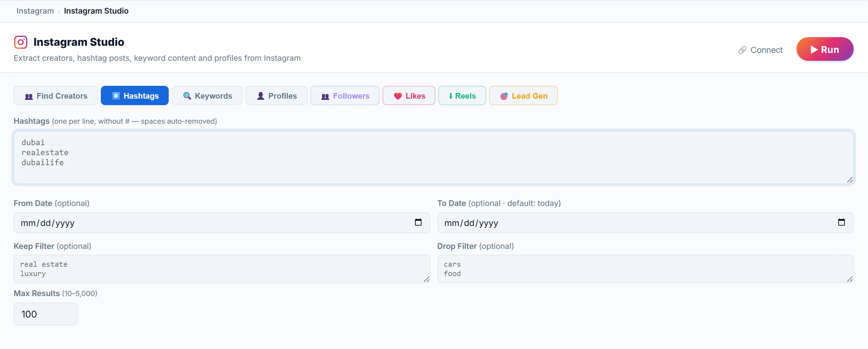Open the Likes tab

pos(409,95)
